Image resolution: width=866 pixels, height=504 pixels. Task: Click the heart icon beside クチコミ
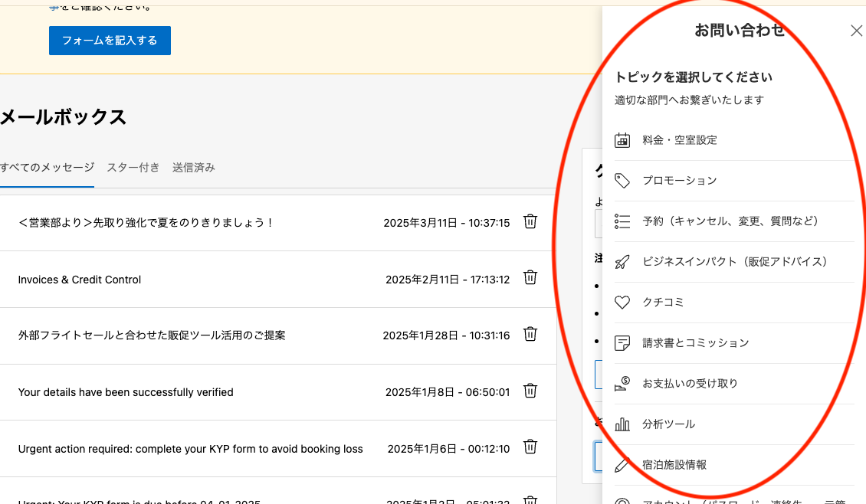(622, 303)
